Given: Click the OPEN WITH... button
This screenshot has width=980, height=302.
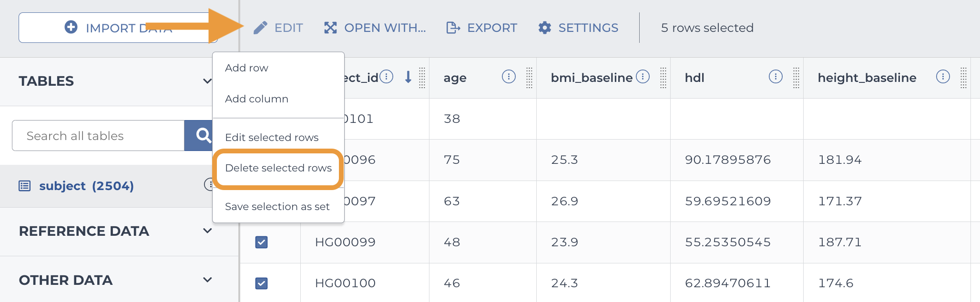Looking at the screenshot, I should 375,28.
